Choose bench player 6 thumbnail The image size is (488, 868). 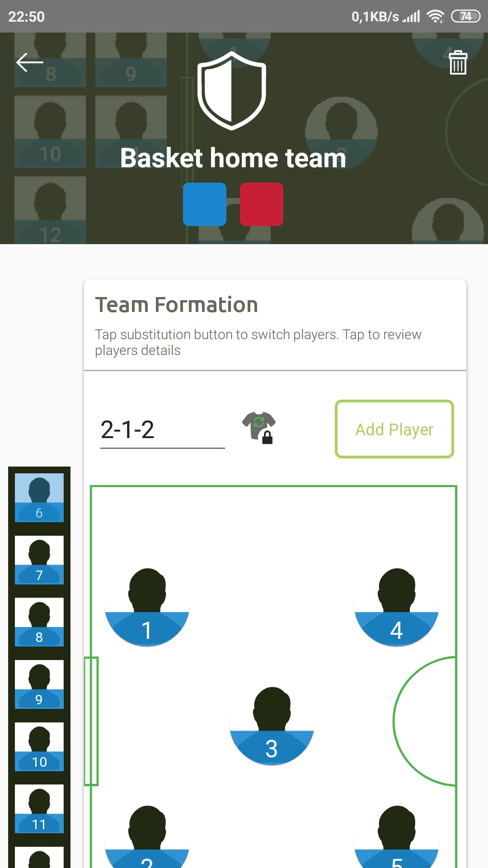pos(39,497)
